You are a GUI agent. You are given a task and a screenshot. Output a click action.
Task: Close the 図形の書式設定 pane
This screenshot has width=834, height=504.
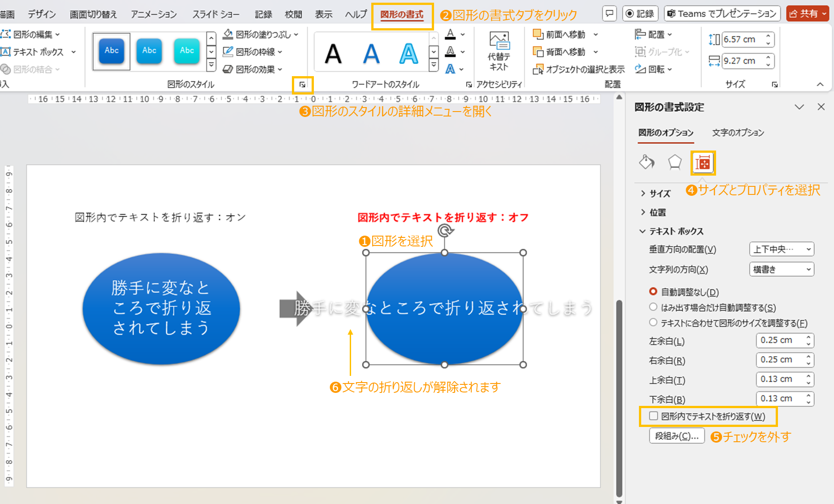click(x=821, y=107)
